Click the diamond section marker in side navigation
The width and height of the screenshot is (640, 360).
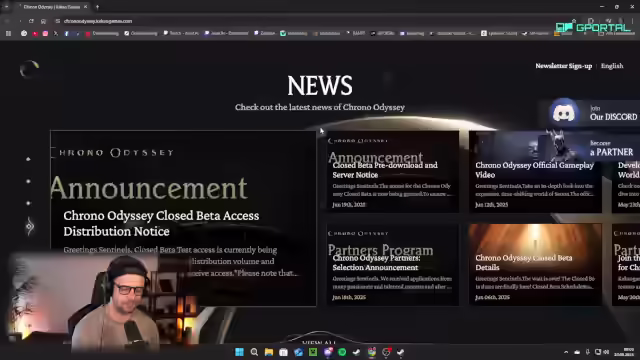click(29, 226)
